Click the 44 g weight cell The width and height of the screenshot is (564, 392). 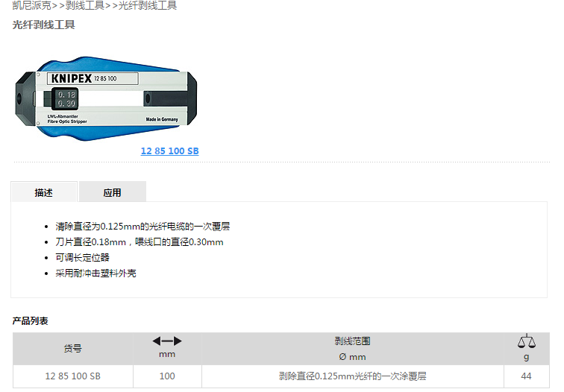526,376
